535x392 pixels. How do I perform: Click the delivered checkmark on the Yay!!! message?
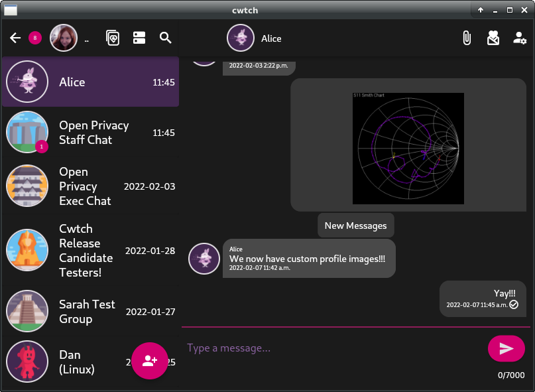tap(514, 304)
